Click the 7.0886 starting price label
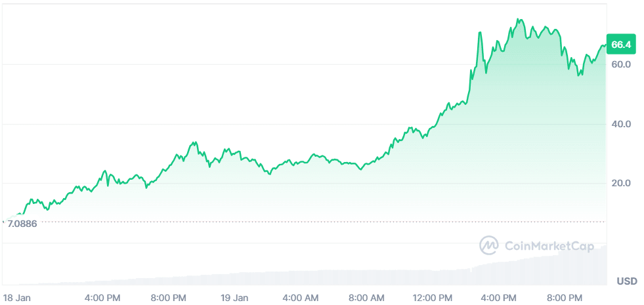The width and height of the screenshot is (644, 305). 22,224
